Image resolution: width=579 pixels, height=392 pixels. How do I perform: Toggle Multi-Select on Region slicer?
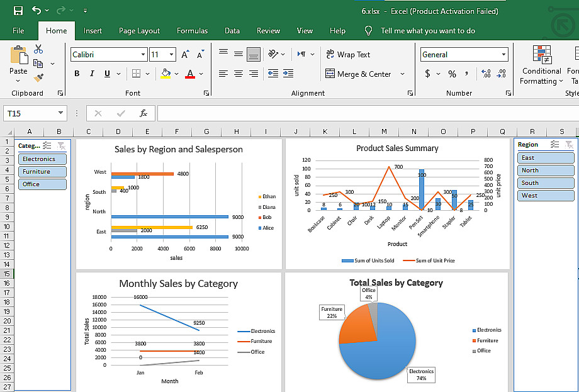554,144
